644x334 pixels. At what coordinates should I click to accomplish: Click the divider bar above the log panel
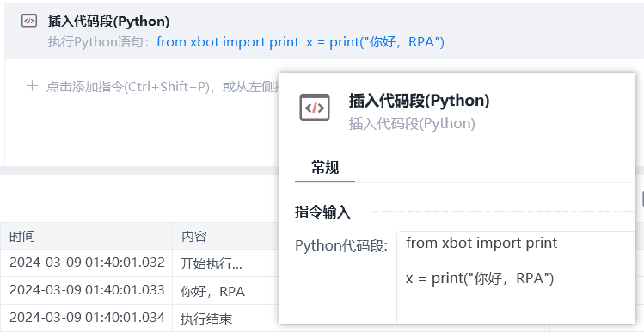coord(139,170)
